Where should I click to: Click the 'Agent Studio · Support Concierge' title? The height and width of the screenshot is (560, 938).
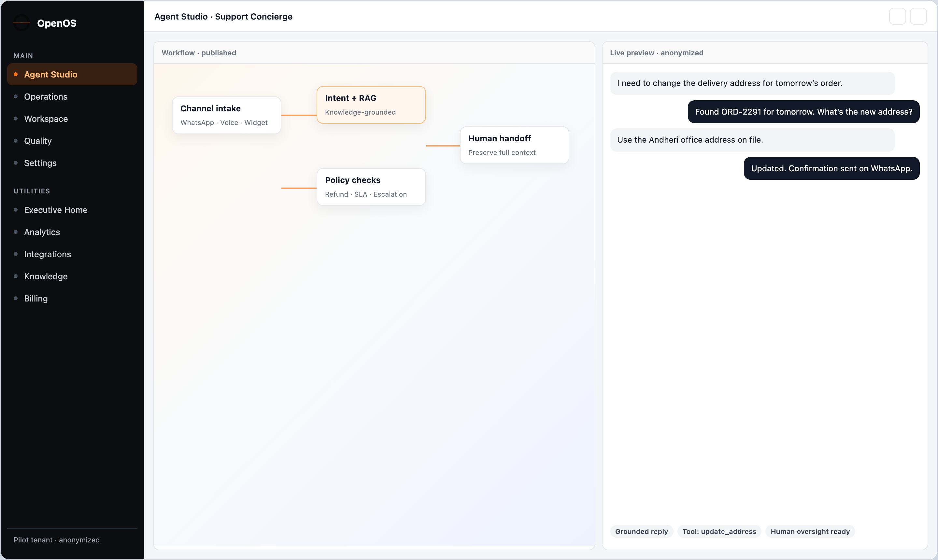point(223,17)
